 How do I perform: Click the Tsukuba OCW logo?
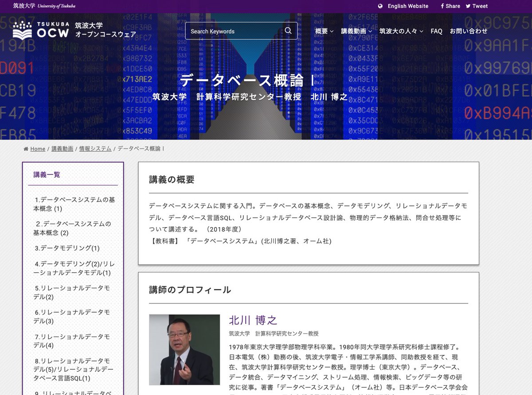pos(41,31)
